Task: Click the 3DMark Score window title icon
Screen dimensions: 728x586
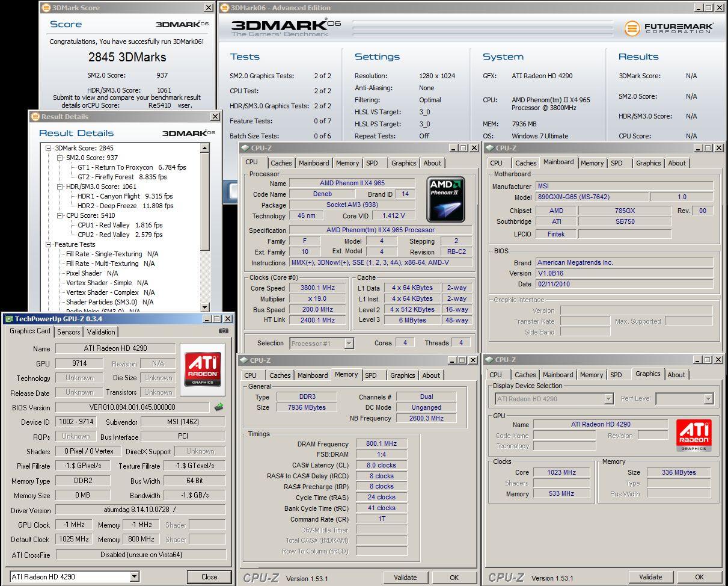Action: tap(46, 8)
